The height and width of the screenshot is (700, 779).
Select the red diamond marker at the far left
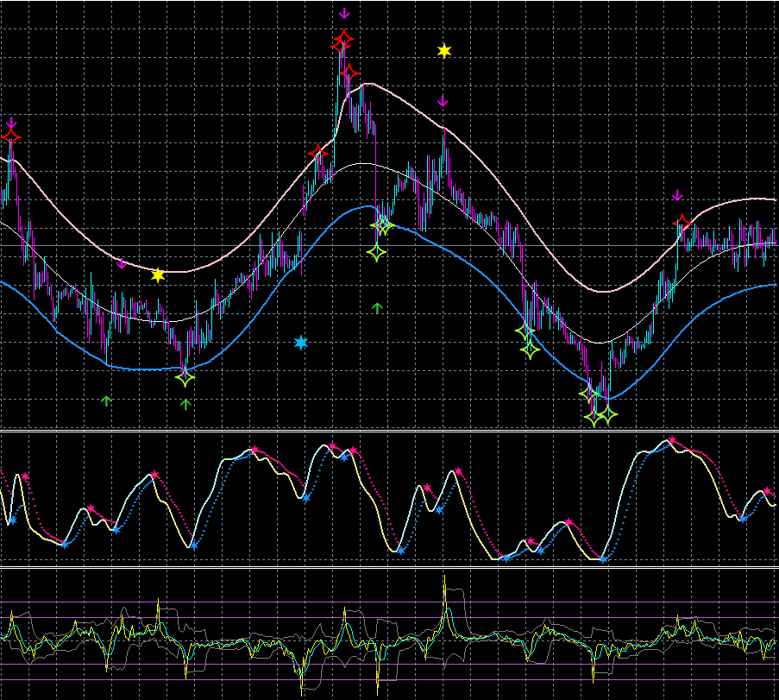click(x=11, y=136)
